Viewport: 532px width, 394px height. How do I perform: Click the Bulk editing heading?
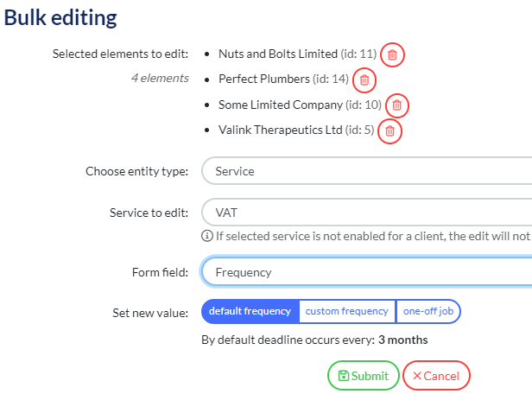[60, 17]
